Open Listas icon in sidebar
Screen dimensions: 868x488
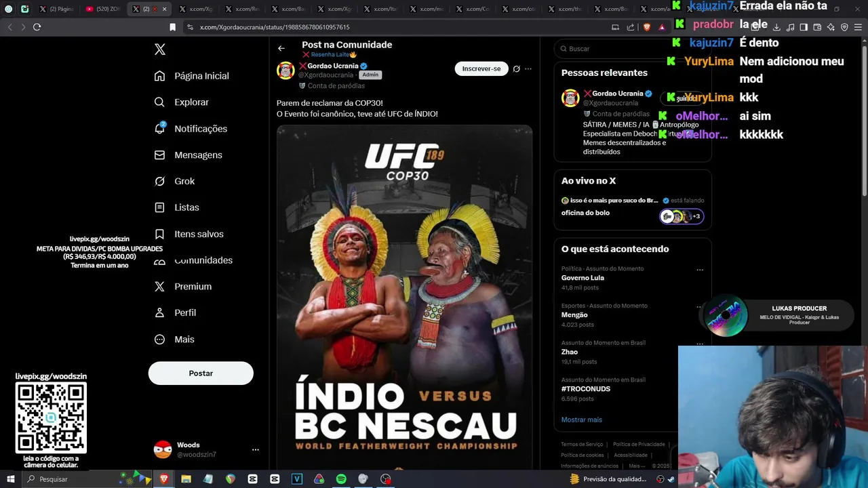(159, 207)
